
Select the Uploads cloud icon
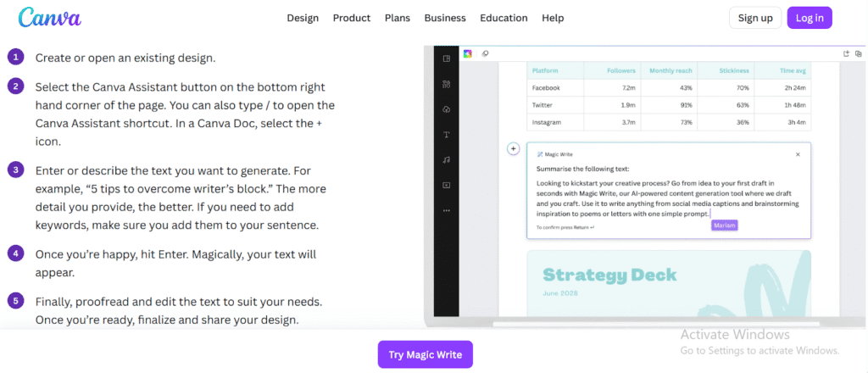[447, 109]
